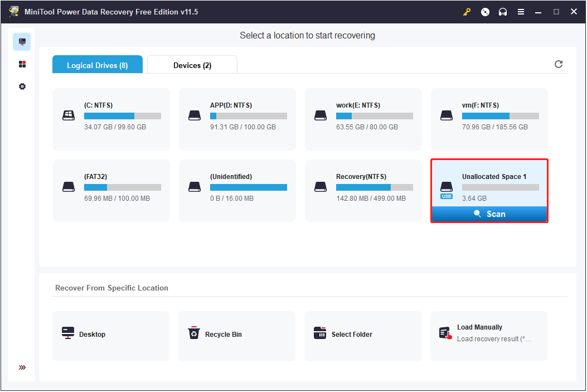The width and height of the screenshot is (587, 392).
Task: Click the '70.96 GB / 185.56 GB' text
Action: (495, 127)
